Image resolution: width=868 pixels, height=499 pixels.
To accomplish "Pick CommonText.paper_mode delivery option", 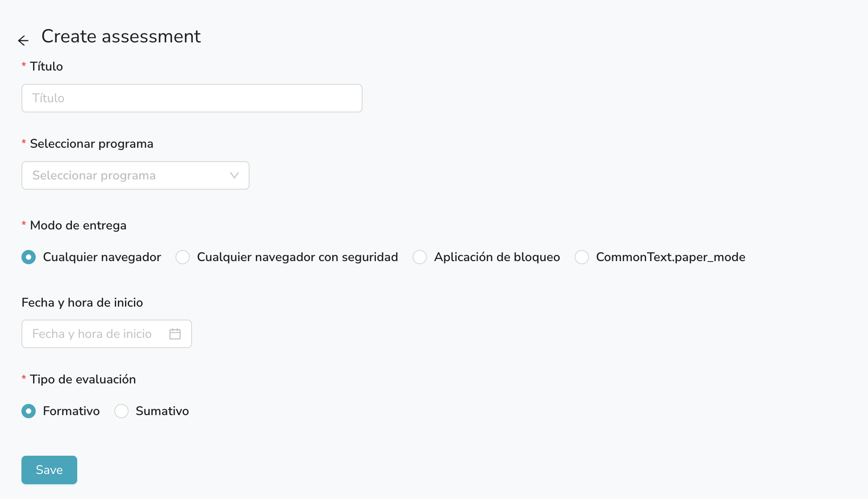I will point(582,257).
